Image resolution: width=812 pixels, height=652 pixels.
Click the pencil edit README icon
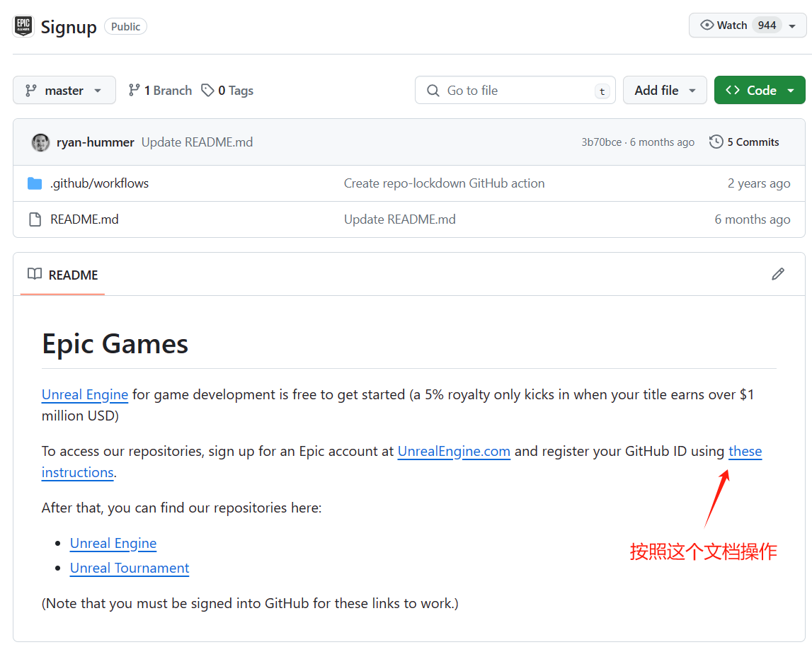coord(778,274)
